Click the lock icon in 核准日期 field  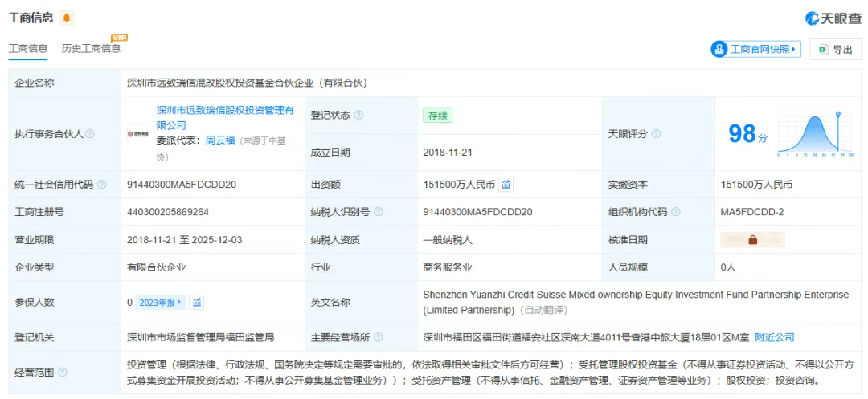[753, 239]
